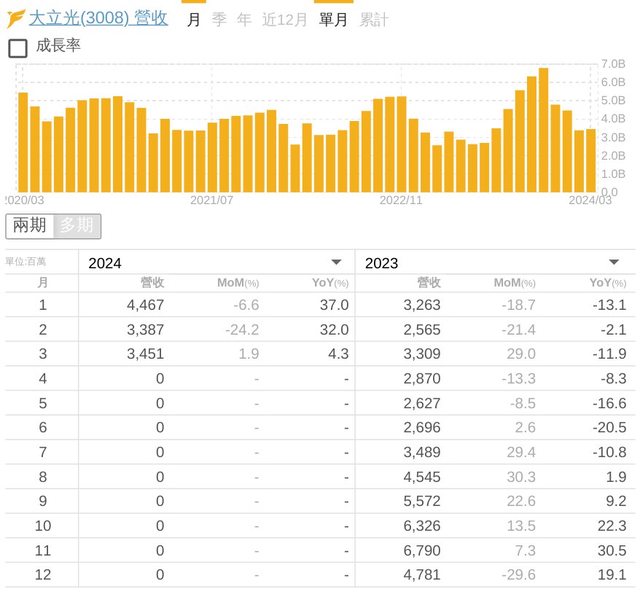Switch to the 季 period tab
This screenshot has height=592, width=640.
click(x=219, y=19)
